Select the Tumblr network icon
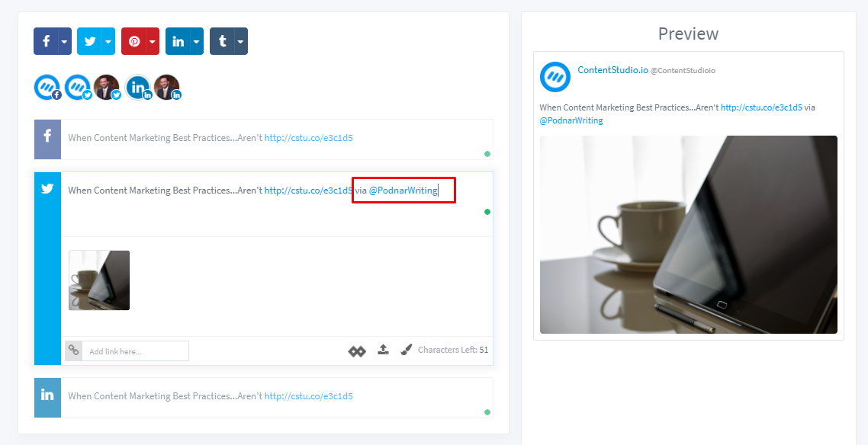Image resolution: width=868 pixels, height=445 pixels. (223, 40)
